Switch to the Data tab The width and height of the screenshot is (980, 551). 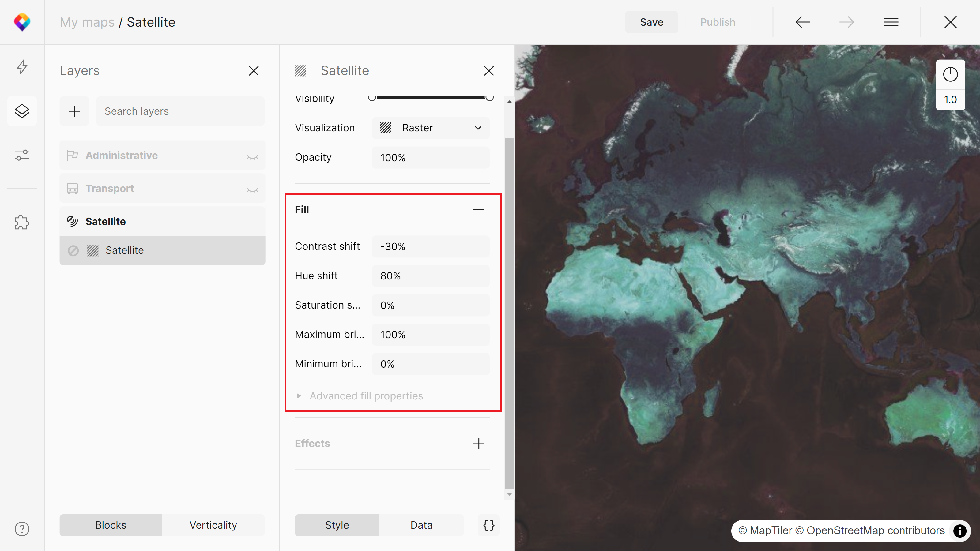pyautogui.click(x=421, y=525)
